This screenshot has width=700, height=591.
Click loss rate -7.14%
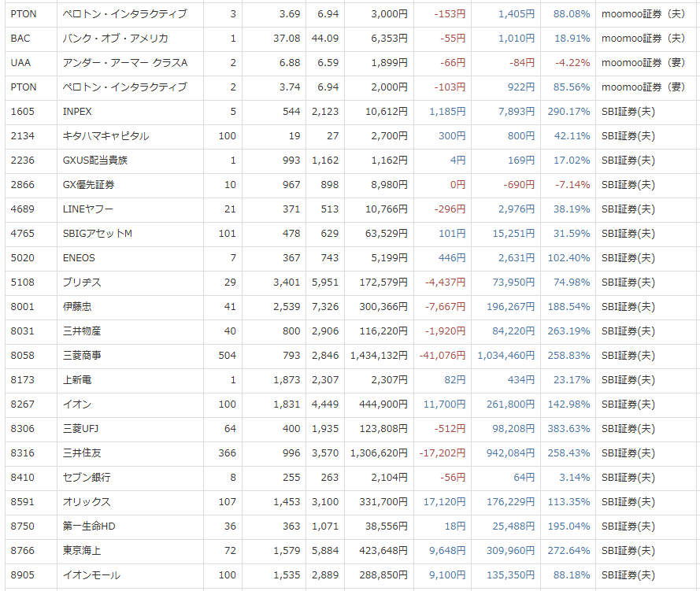pyautogui.click(x=572, y=185)
